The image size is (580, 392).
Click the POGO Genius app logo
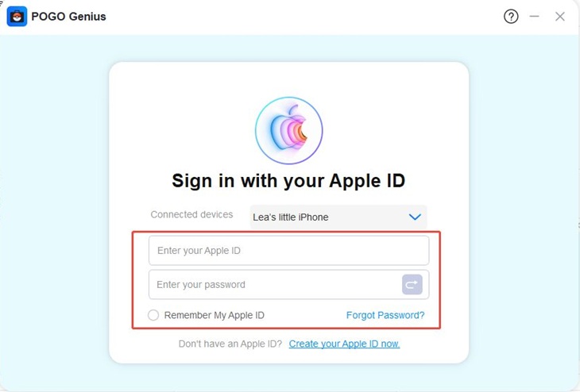[x=17, y=16]
